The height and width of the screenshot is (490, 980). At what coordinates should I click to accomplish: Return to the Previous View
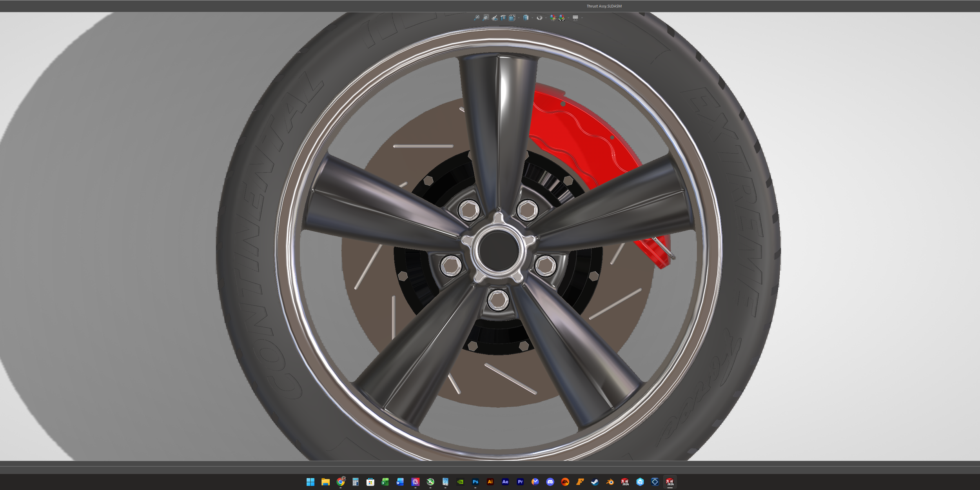(x=495, y=18)
